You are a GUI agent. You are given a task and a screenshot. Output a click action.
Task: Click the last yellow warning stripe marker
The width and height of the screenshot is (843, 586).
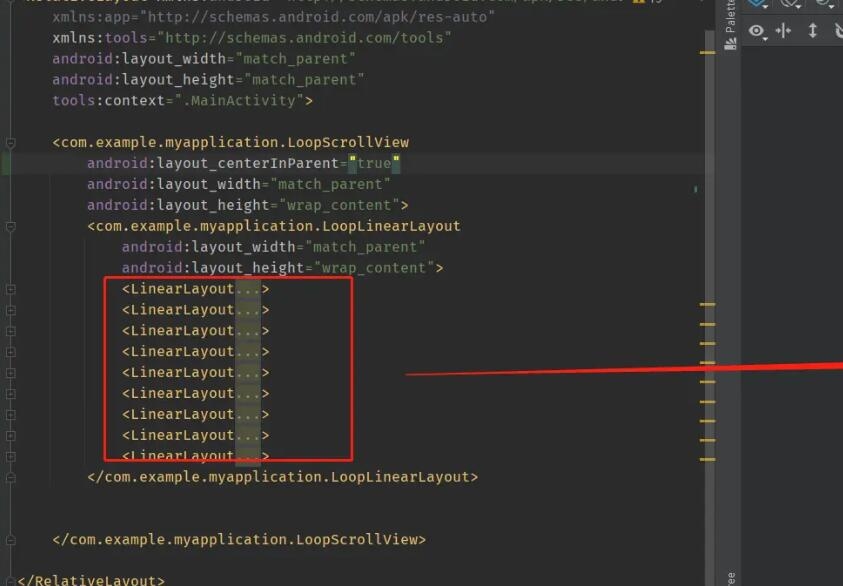707,459
